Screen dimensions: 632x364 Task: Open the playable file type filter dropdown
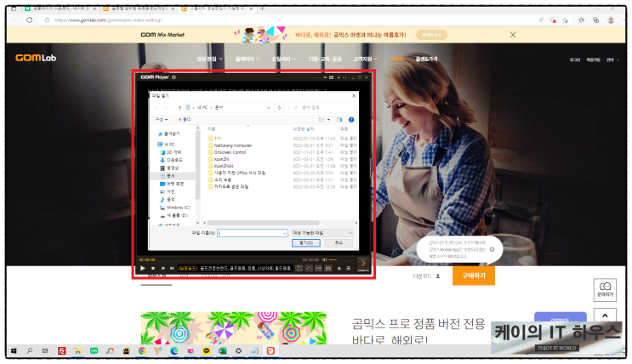pos(322,233)
